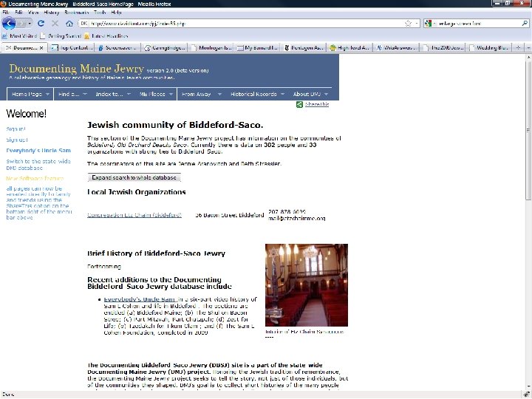Switch to the state-wide DMJ database link

pos(38,165)
